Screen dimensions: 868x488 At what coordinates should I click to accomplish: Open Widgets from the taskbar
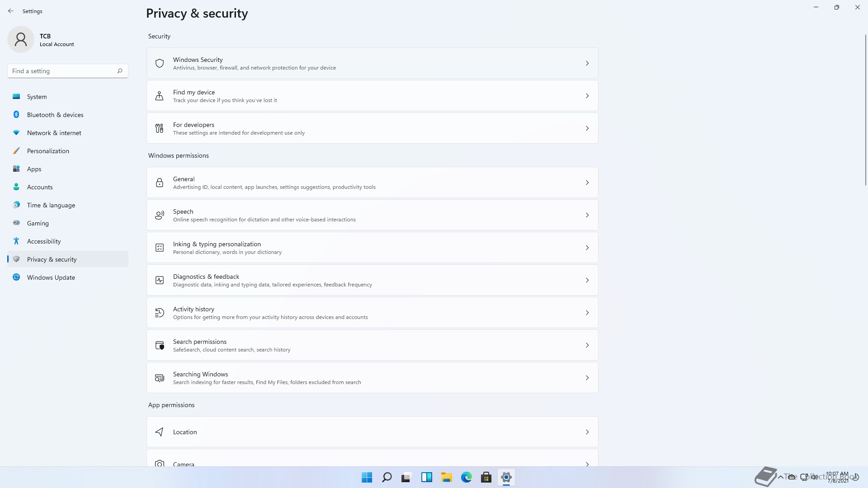[426, 477]
